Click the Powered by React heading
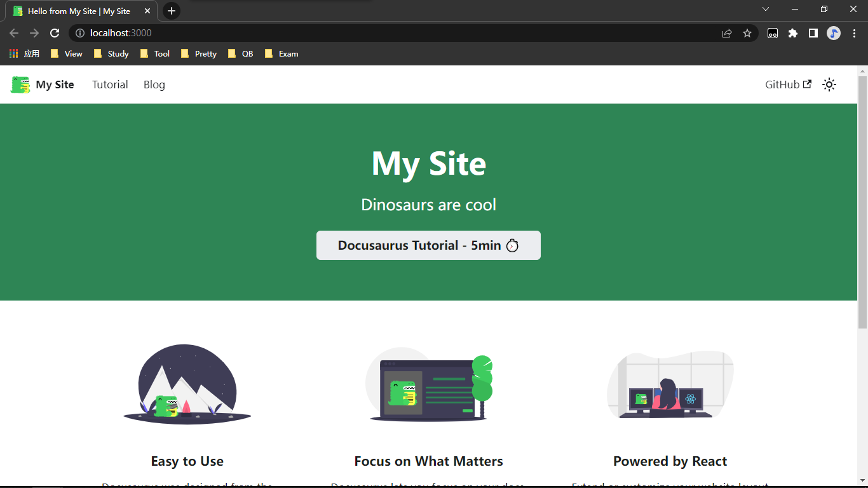The image size is (868, 488). [x=670, y=461]
